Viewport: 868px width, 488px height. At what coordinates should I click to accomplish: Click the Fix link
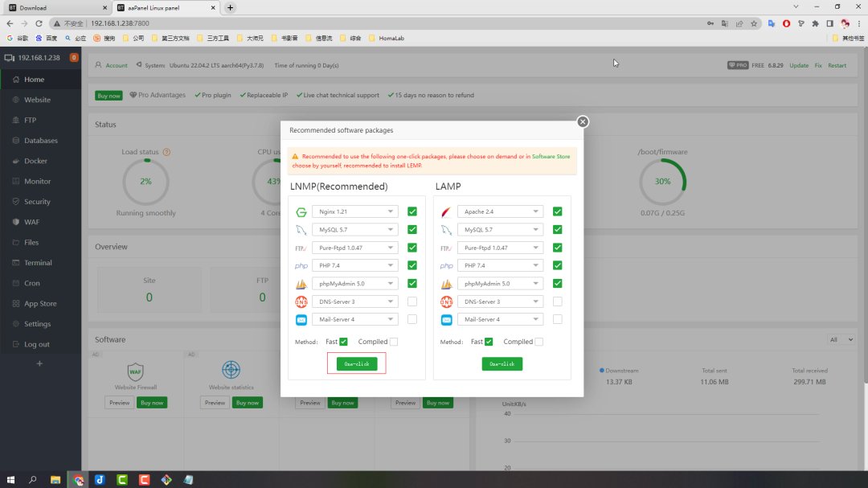(818, 65)
